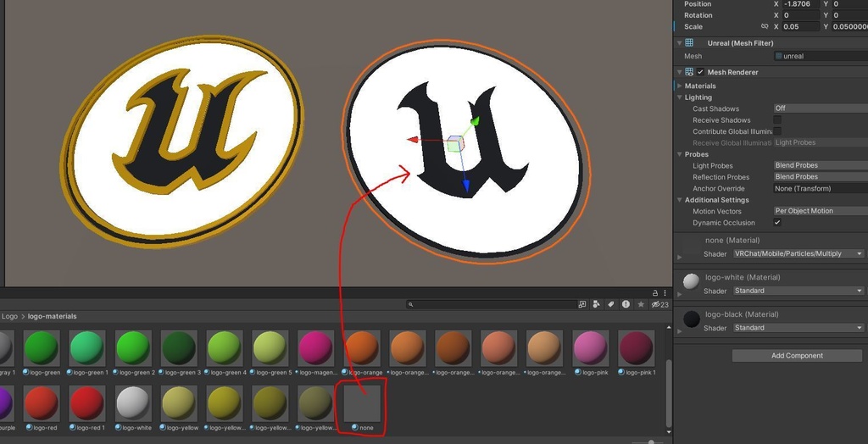
Task: Expand the Materials foldout
Action: pyautogui.click(x=680, y=86)
